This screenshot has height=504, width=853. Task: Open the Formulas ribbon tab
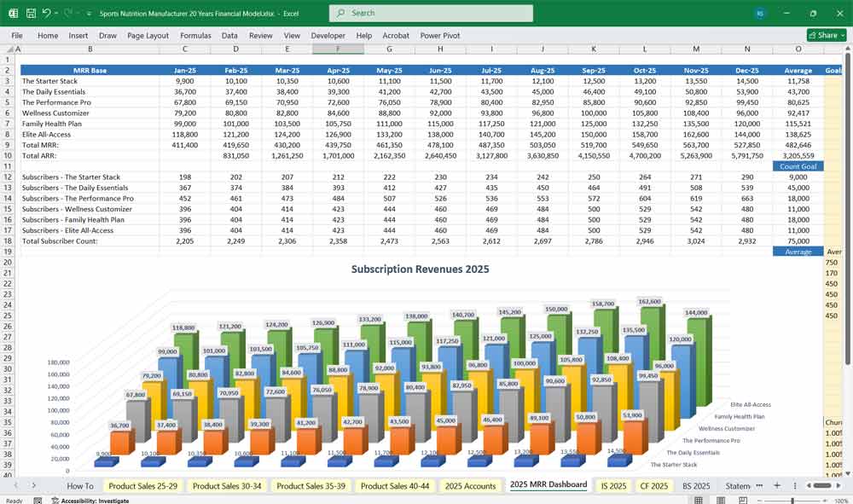pos(195,36)
